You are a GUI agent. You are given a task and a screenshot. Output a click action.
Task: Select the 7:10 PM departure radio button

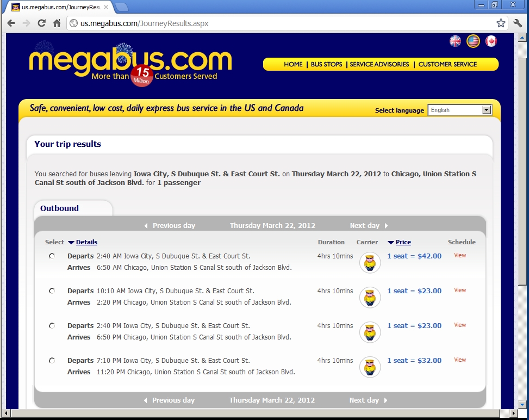coord(52,360)
